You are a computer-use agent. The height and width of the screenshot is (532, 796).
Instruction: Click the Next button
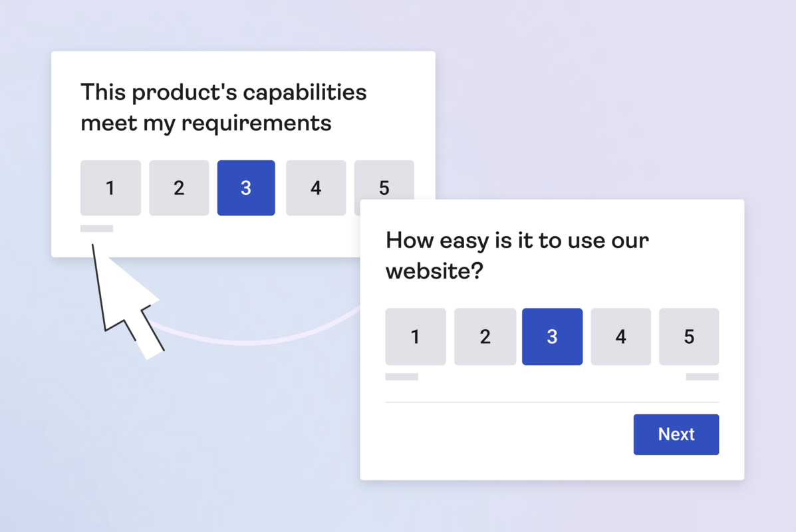pyautogui.click(x=676, y=434)
